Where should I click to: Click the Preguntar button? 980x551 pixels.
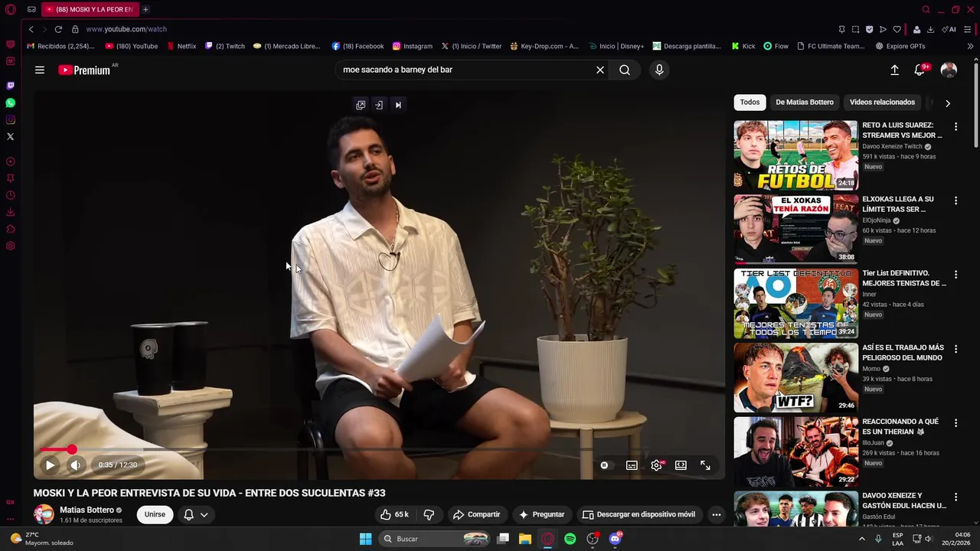click(541, 514)
